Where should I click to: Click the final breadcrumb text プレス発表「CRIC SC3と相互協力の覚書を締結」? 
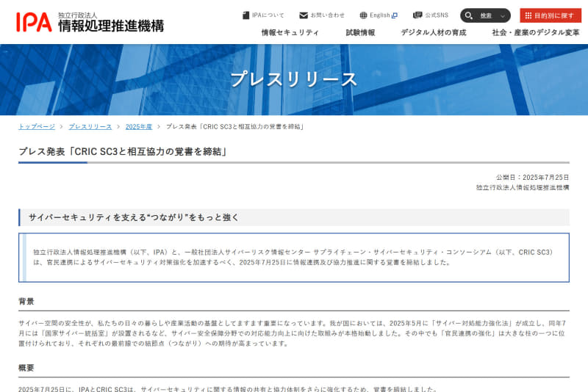tap(235, 127)
